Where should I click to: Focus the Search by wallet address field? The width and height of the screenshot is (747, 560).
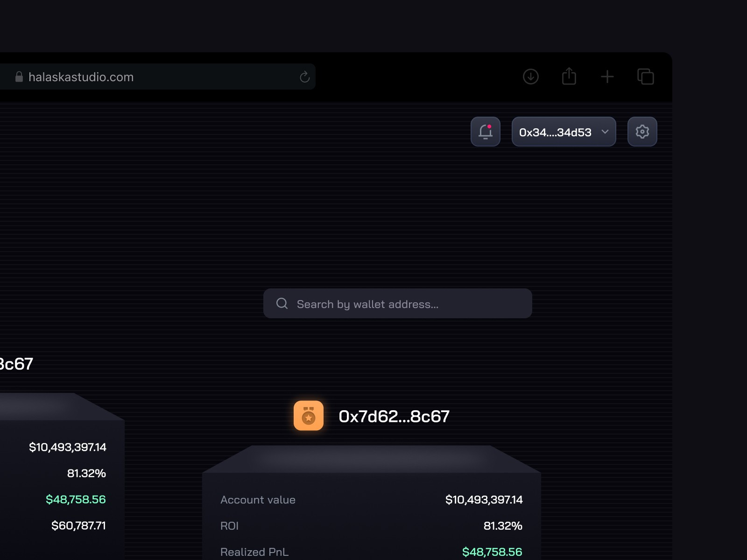tap(398, 303)
